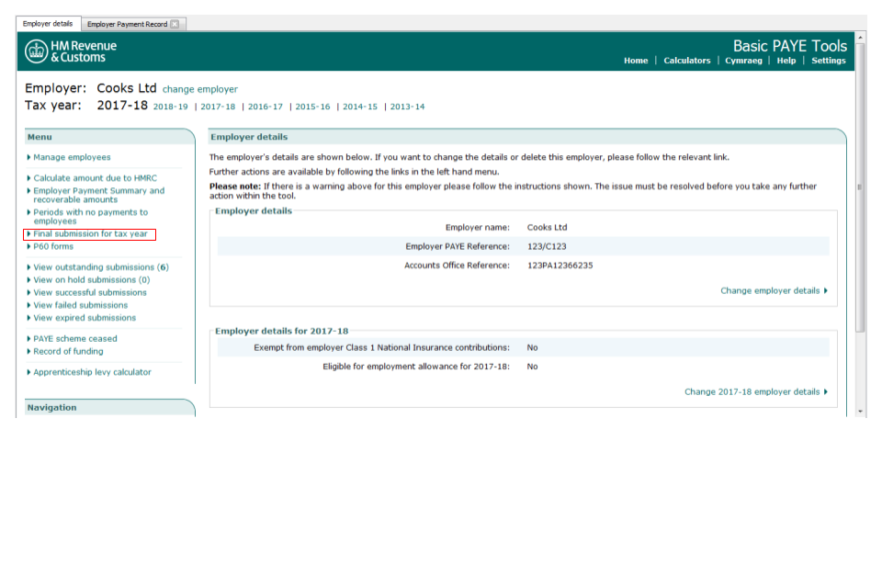The width and height of the screenshot is (882, 588).
Task: Switch language via Cymraeg link
Action: 743,61
